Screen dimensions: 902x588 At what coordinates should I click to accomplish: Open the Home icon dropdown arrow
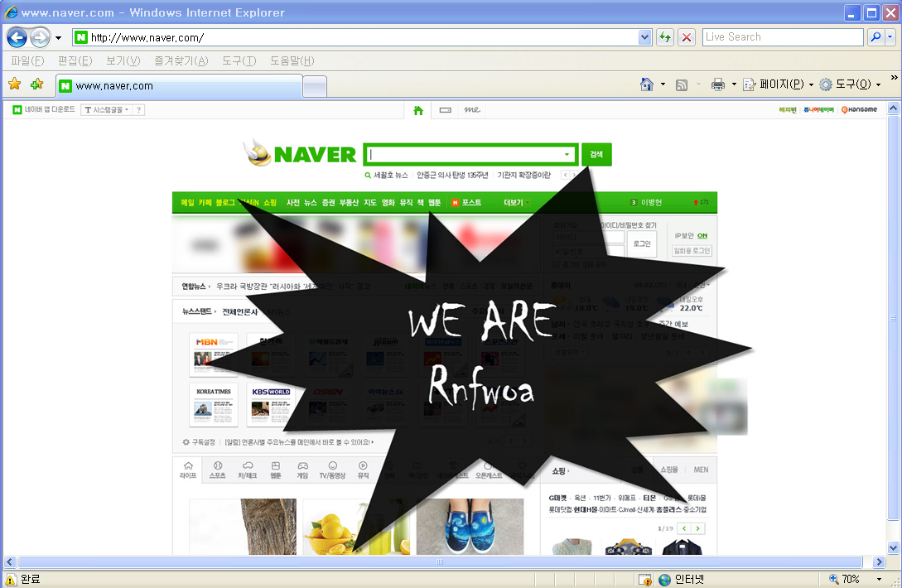click(x=663, y=84)
